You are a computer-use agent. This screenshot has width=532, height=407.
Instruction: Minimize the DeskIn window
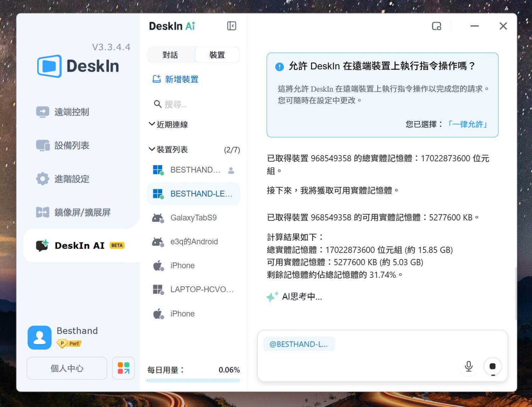475,26
